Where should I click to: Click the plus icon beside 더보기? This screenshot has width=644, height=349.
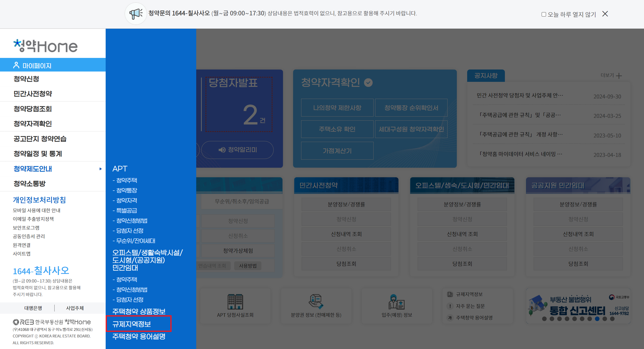click(619, 76)
